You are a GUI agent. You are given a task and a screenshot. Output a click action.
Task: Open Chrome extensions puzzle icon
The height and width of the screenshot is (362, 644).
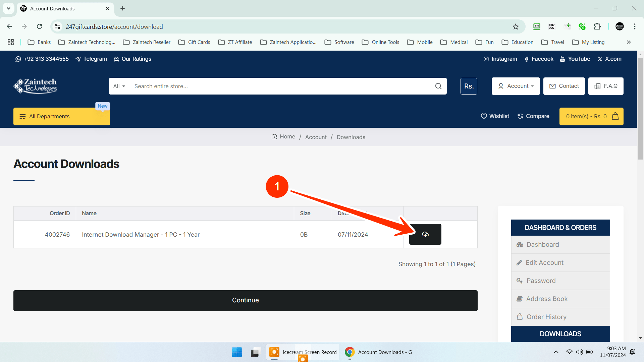coord(597,26)
